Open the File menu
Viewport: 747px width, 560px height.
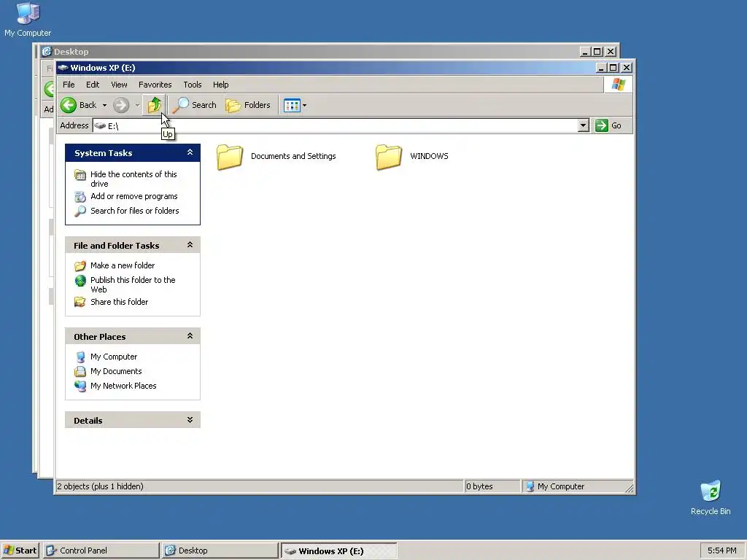click(x=69, y=85)
